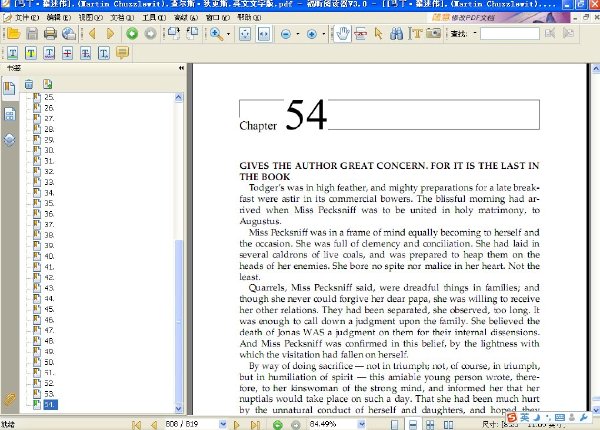Image resolution: width=600 pixels, height=430 pixels.
Task: Show the attachments paperclip panel tab
Action: coord(10,400)
